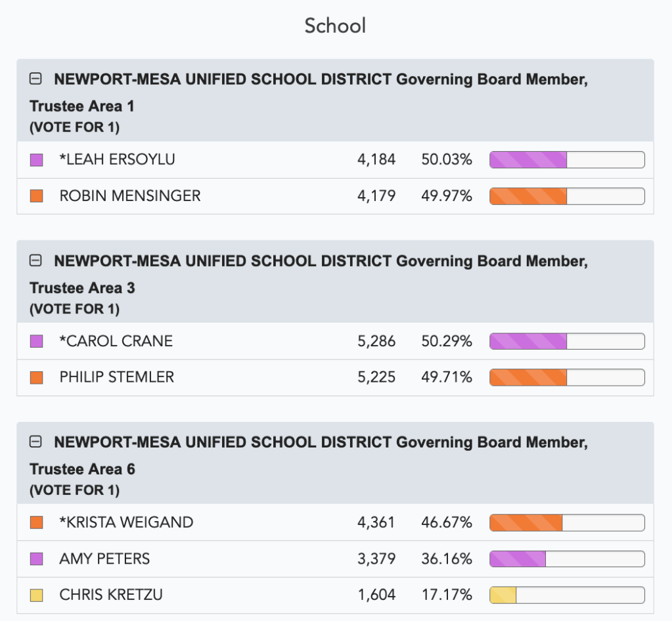The height and width of the screenshot is (621, 672).
Task: Select candidate name Amy Peters
Action: [104, 559]
